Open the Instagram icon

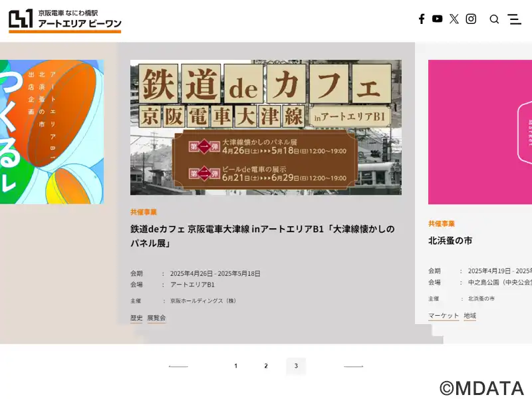(x=471, y=19)
